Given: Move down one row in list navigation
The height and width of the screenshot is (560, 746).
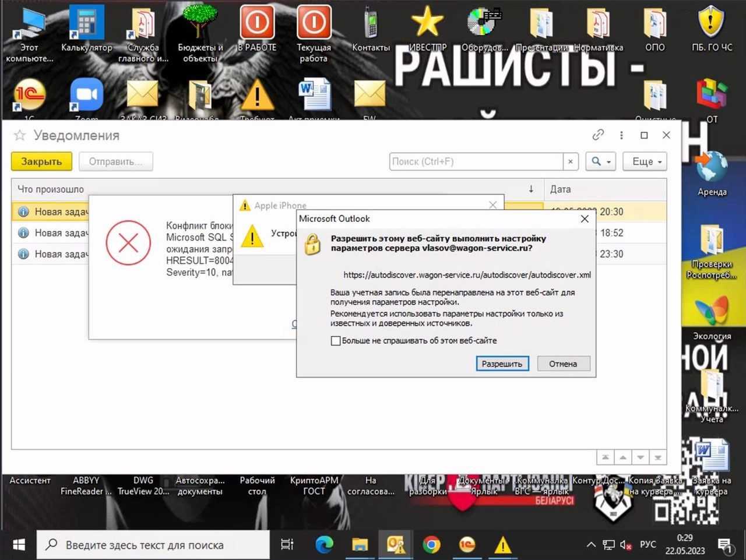Looking at the screenshot, I should click(x=641, y=457).
